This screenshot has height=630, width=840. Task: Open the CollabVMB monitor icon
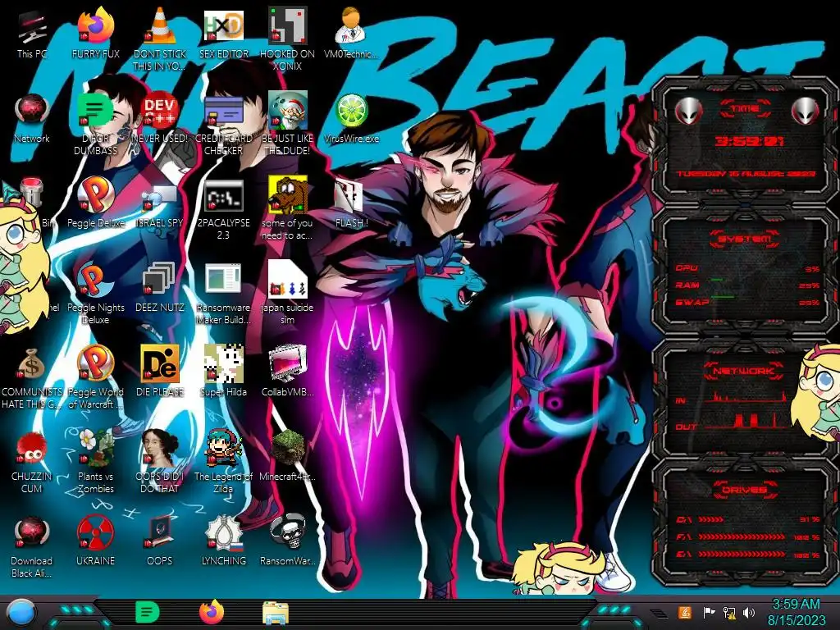coord(288,372)
